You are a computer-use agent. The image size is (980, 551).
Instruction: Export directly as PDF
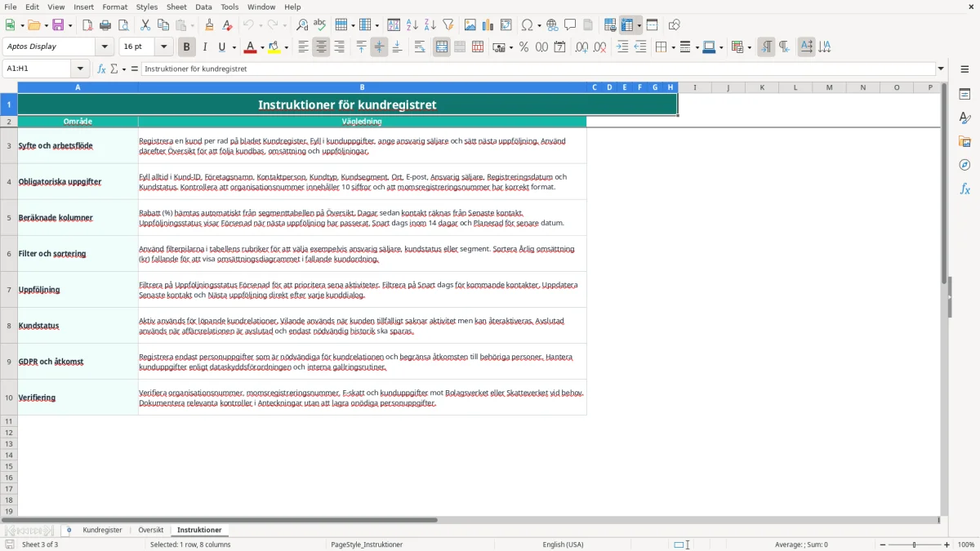(87, 25)
